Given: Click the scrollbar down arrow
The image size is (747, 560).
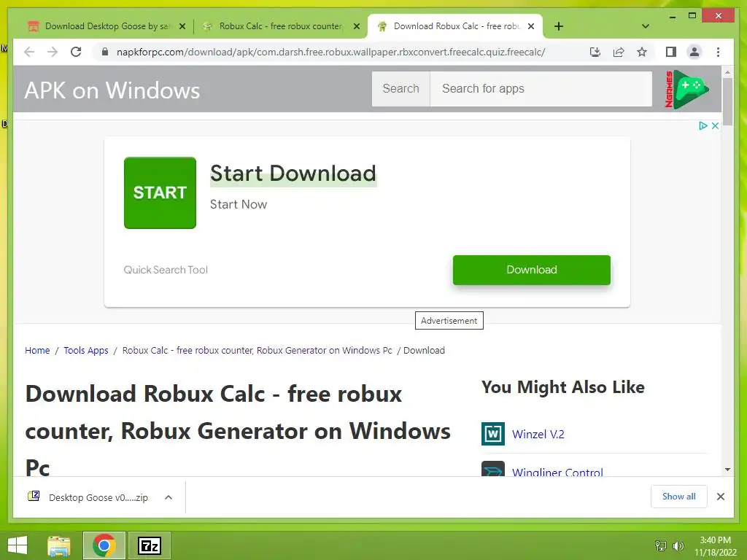Looking at the screenshot, I should [727, 470].
